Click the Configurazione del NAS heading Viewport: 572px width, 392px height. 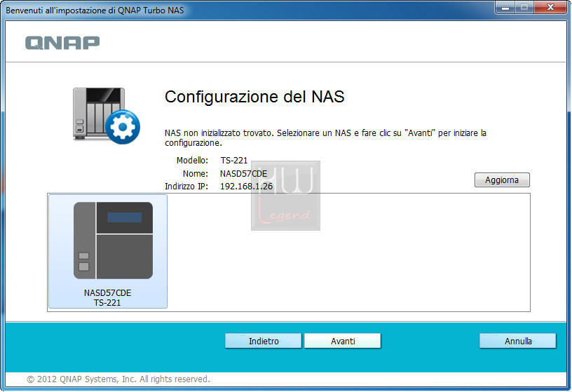pos(254,97)
